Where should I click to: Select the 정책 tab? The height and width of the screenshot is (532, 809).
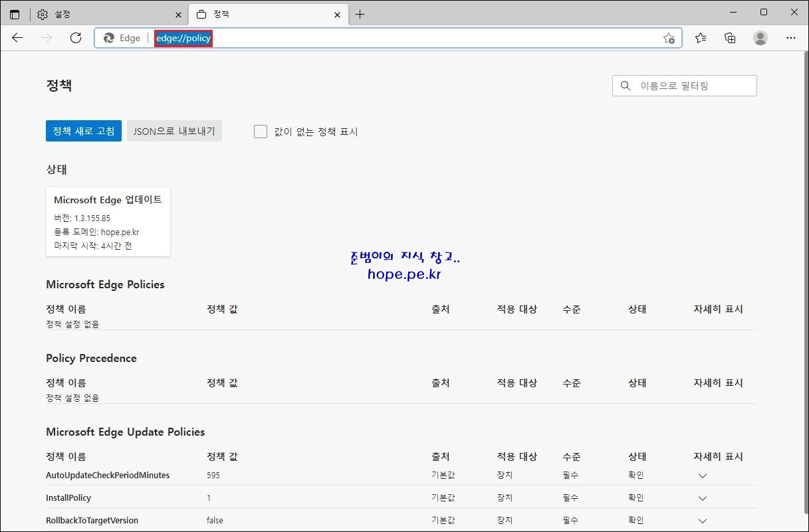(x=268, y=15)
